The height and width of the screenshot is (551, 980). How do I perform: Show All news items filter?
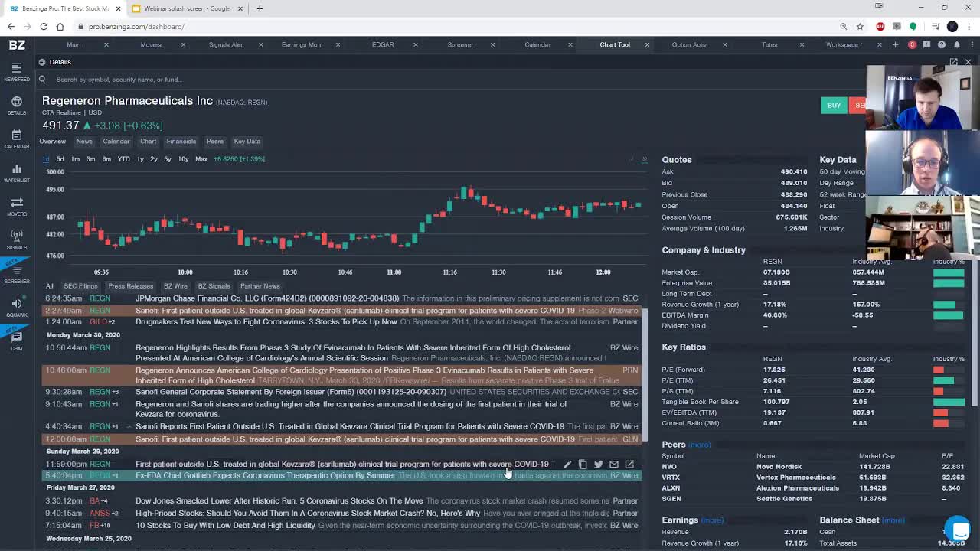coord(49,286)
